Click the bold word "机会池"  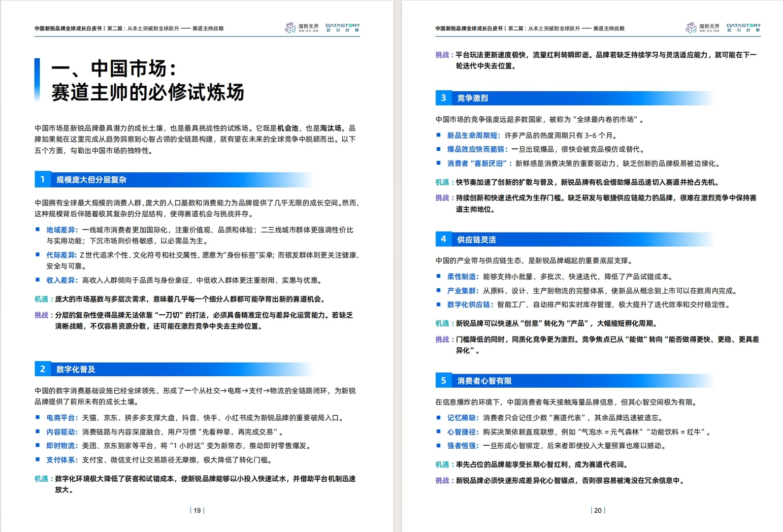coord(288,128)
